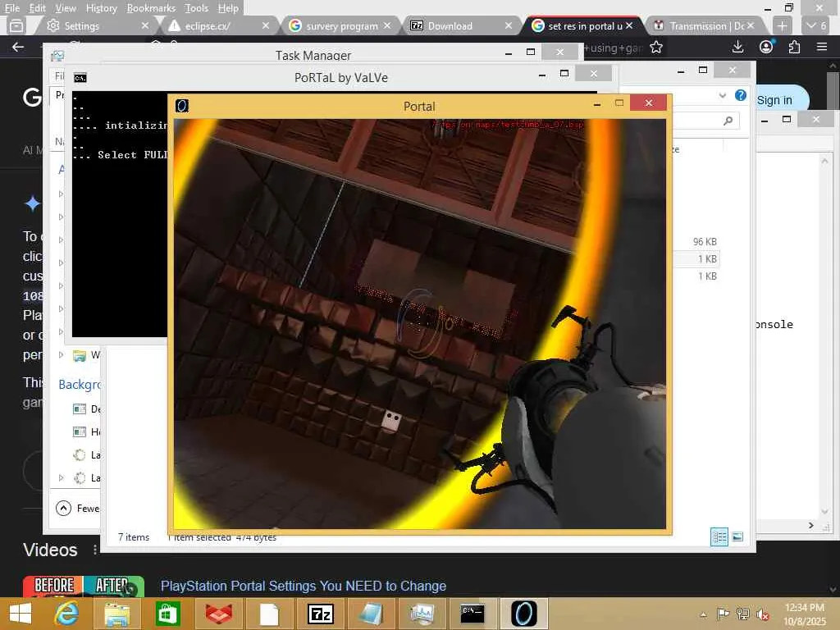
Task: Open the browser account icon
Action: tap(766, 47)
